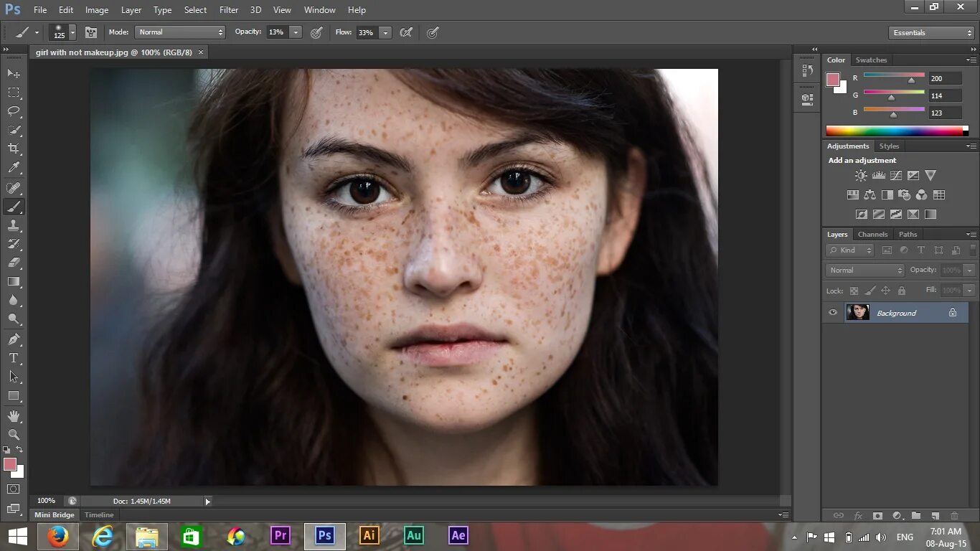This screenshot has height=551, width=980.
Task: Select the Eraser tool
Action: click(14, 263)
